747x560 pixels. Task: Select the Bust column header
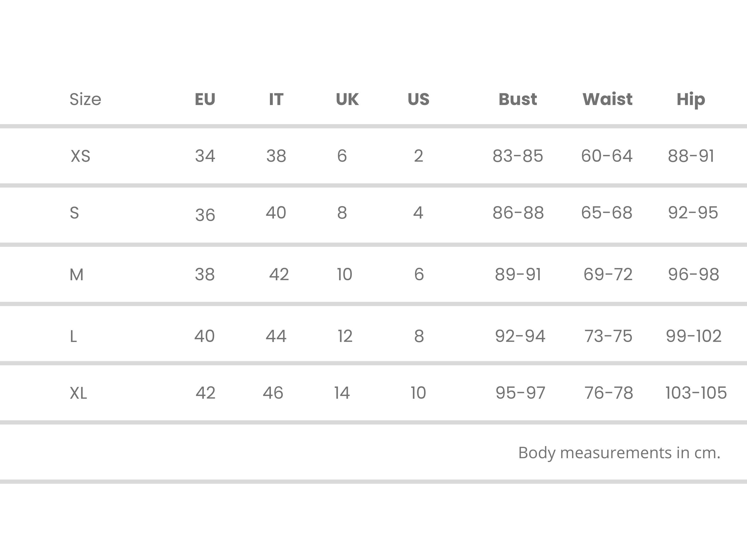click(518, 99)
